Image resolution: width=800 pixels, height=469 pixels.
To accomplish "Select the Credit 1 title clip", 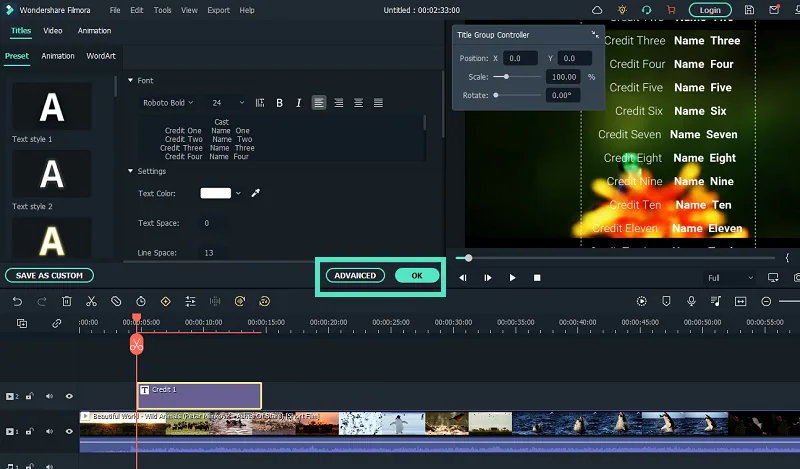I will click(x=199, y=396).
